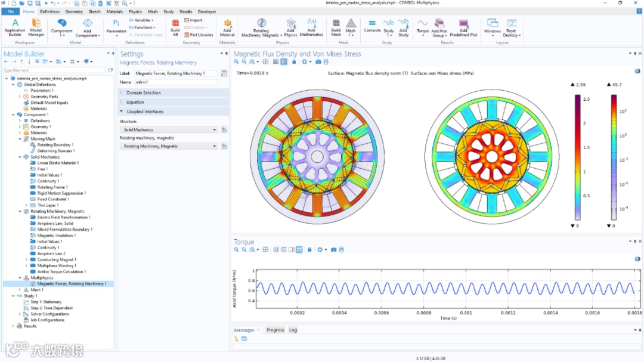Expand the Mesh 1 tree node
Image resolution: width=644 pixels, height=362 pixels.
(x=20, y=290)
